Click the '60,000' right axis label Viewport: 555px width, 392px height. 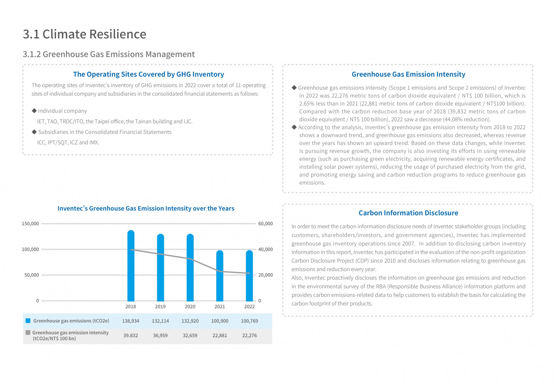tap(266, 224)
